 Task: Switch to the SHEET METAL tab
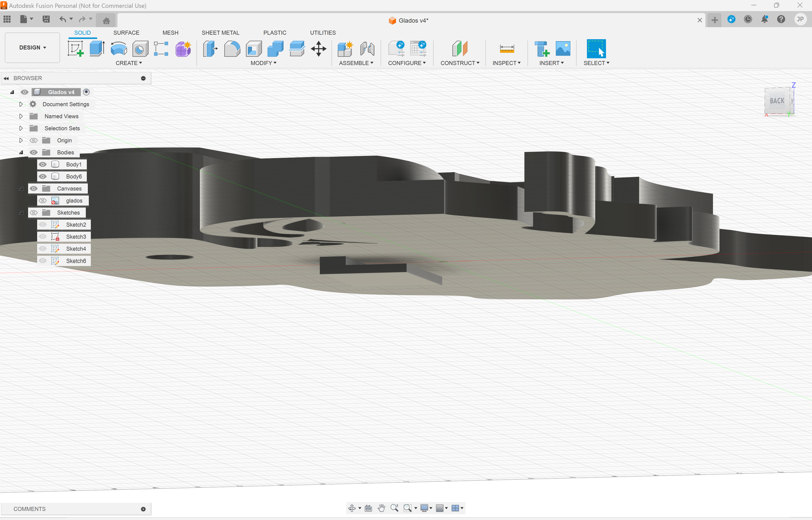coord(220,33)
